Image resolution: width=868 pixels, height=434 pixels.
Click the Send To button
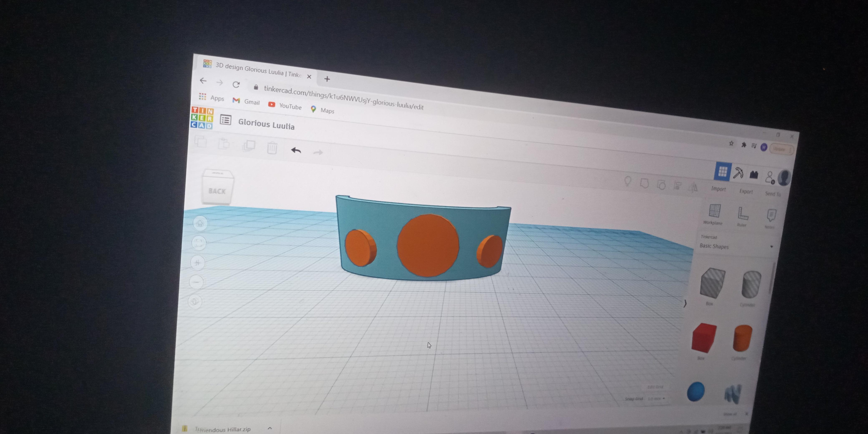coord(773,194)
